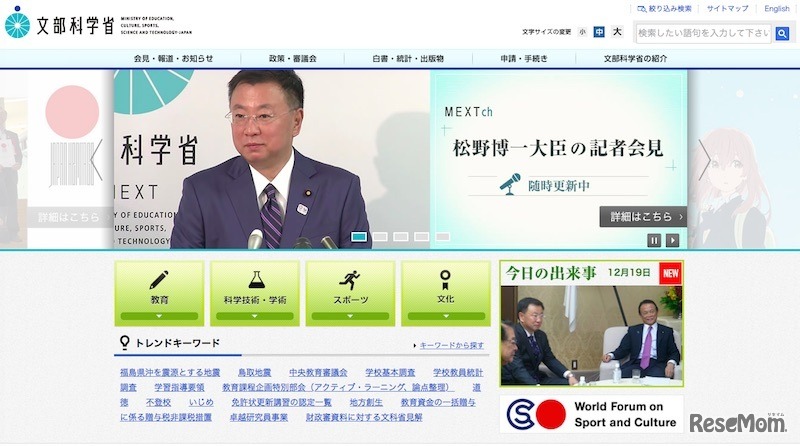The image size is (800, 446).
Task: Switch to the English site
Action: pyautogui.click(x=777, y=9)
